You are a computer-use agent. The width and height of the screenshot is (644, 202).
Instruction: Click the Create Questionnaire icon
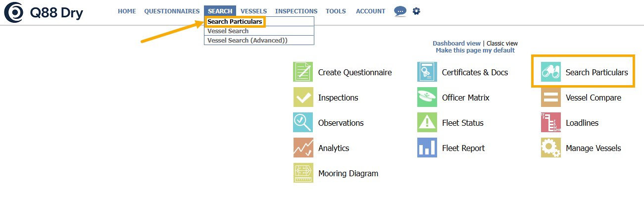click(x=303, y=72)
